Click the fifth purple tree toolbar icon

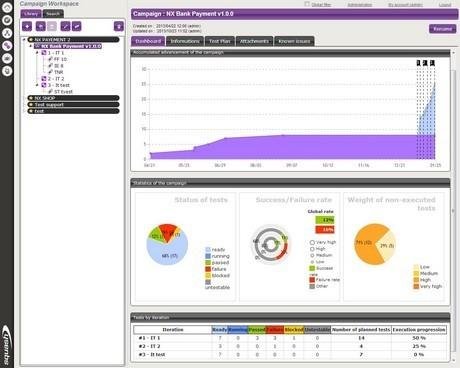tap(77, 26)
